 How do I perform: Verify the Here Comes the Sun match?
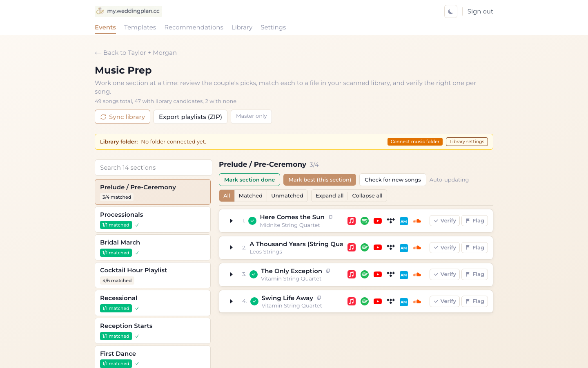tap(445, 221)
